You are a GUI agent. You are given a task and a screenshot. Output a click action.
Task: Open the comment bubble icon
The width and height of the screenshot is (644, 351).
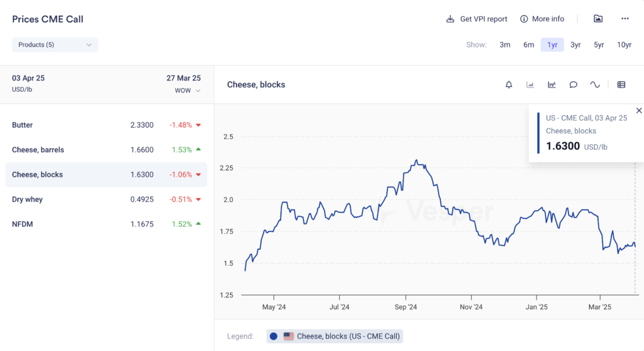coord(573,85)
